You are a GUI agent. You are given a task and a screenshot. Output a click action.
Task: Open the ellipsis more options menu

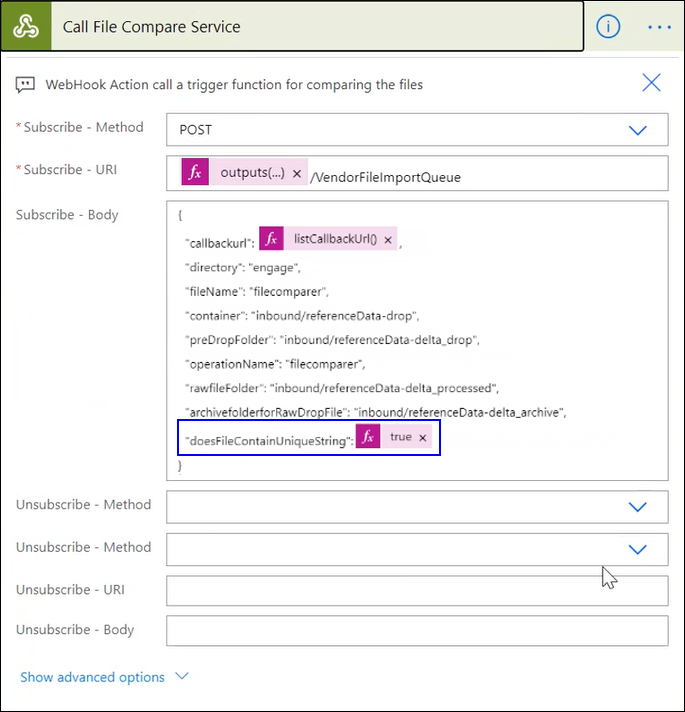pyautogui.click(x=659, y=27)
